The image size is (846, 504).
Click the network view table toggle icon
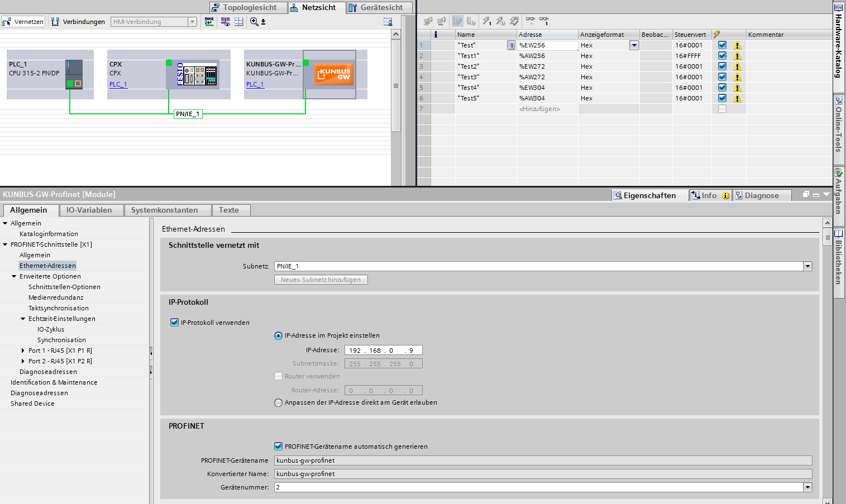tap(388, 22)
